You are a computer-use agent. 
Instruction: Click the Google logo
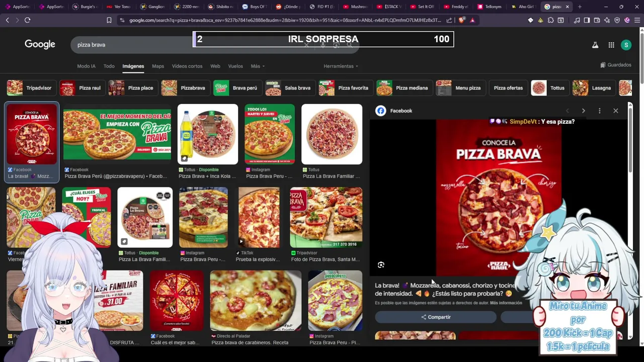(40, 44)
